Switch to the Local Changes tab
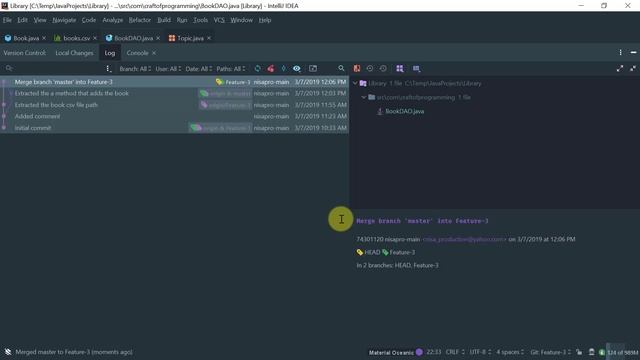Image resolution: width=640 pixels, height=360 pixels. pos(74,53)
